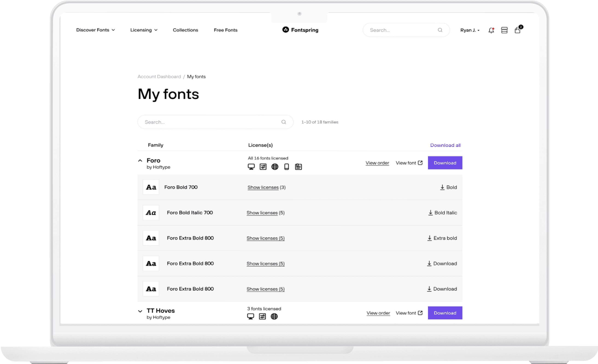Click TT Hoves app license sliders icon
Screen dimensions: 598x364
coord(262,317)
